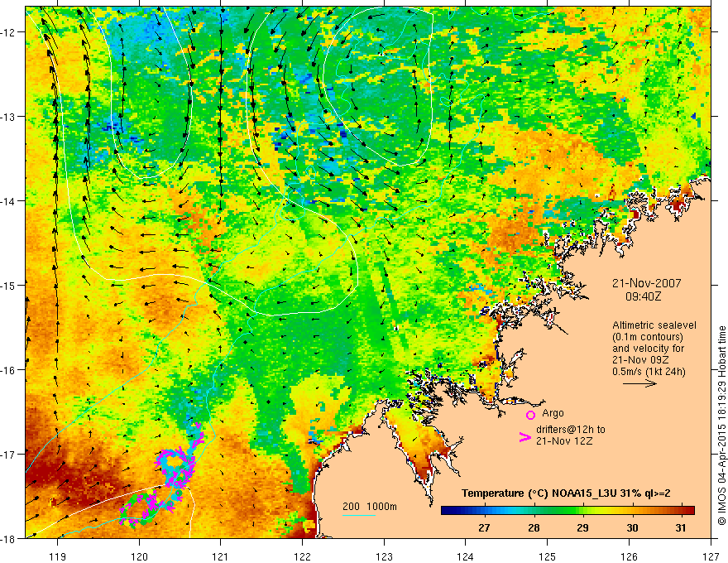Click the 21-Nov 12Z legend text

564,440
